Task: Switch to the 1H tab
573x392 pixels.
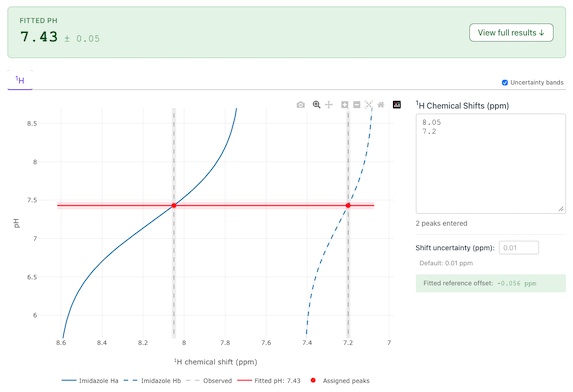Action: [x=20, y=80]
